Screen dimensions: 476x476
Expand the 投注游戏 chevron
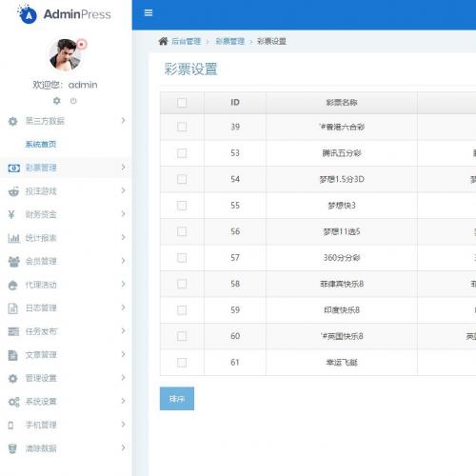click(x=124, y=190)
